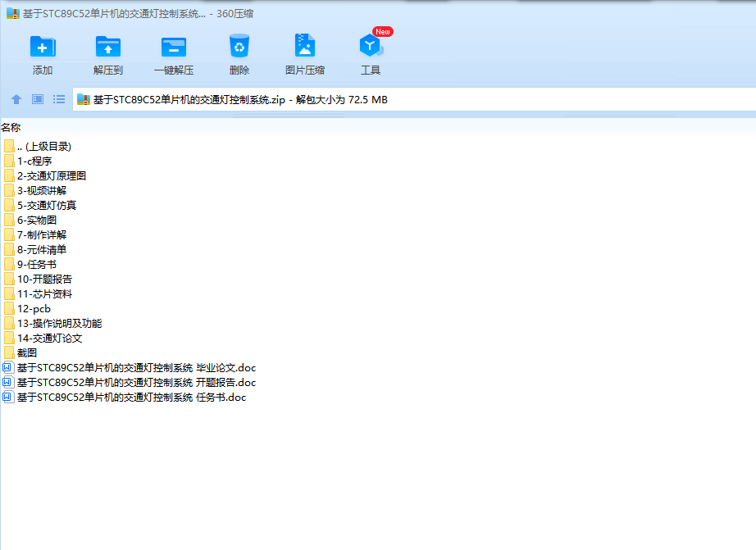Go up one level with arrow icon
This screenshot has height=550, width=756.
(x=16, y=99)
